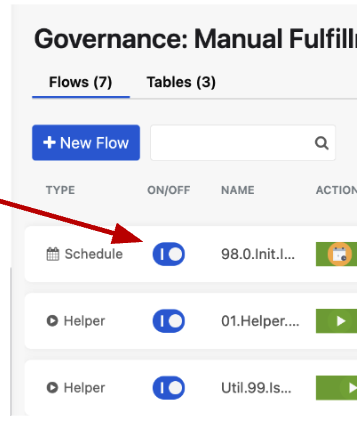Focus the flow search input field
This screenshot has height=421, width=362.
pos(243,143)
